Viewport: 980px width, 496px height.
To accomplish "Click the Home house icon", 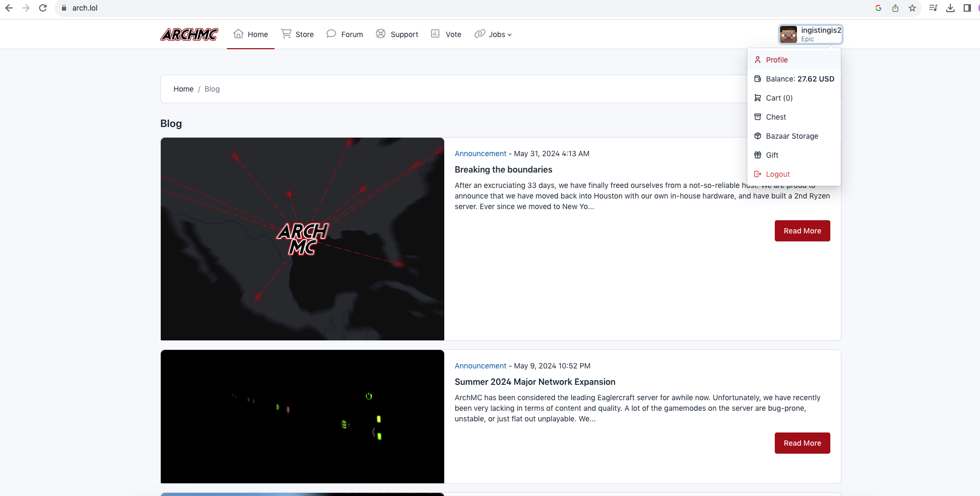I will coord(239,34).
